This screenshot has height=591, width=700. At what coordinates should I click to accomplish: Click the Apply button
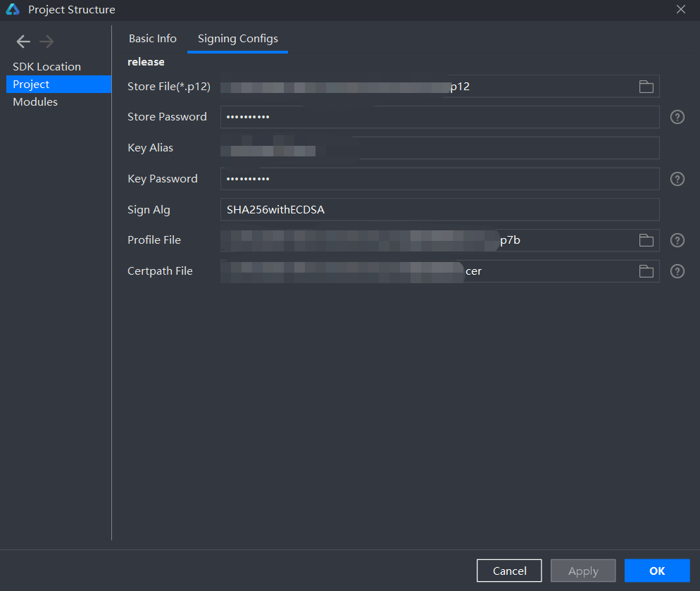(x=583, y=571)
